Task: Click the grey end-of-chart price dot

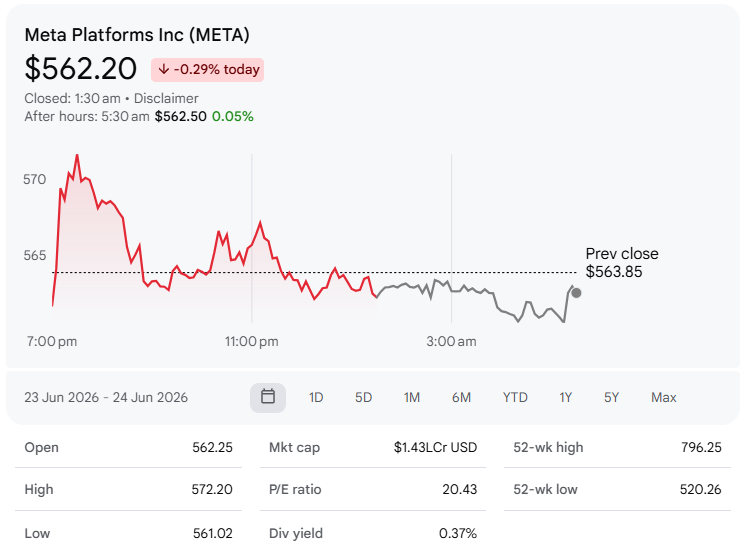Action: pyautogui.click(x=576, y=293)
